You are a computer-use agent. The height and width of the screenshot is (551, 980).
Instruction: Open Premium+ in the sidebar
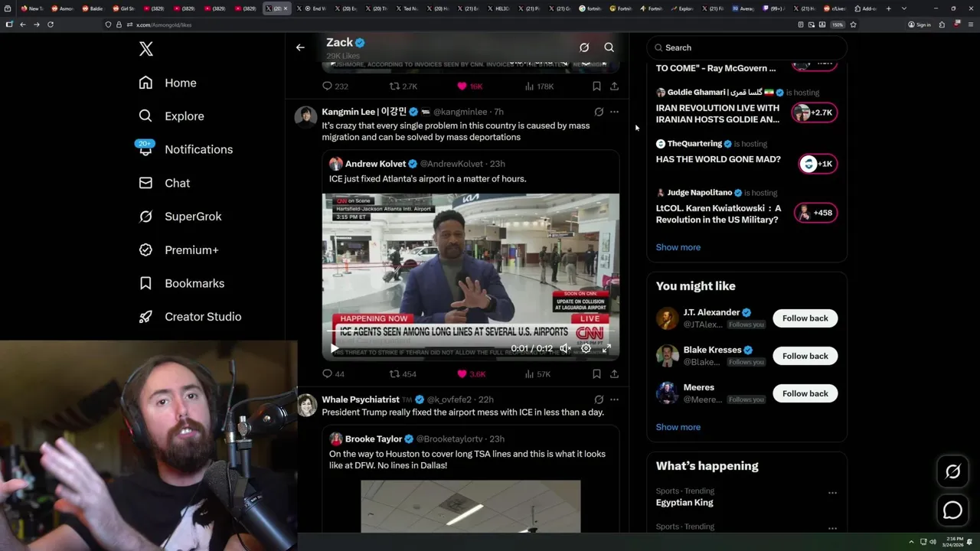pos(178,249)
